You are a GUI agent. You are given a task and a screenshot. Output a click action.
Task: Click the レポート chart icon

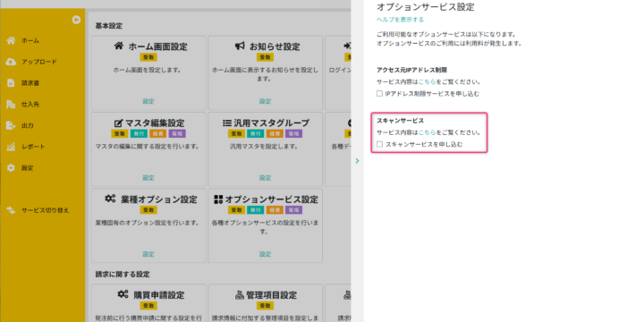tap(11, 147)
